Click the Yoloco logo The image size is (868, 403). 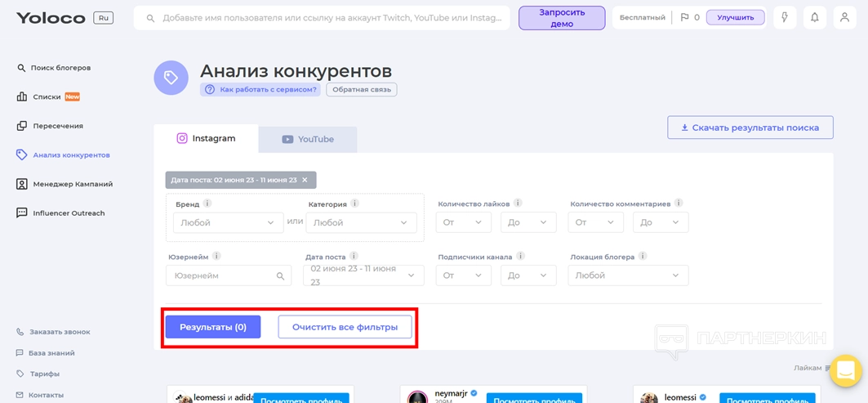[51, 18]
